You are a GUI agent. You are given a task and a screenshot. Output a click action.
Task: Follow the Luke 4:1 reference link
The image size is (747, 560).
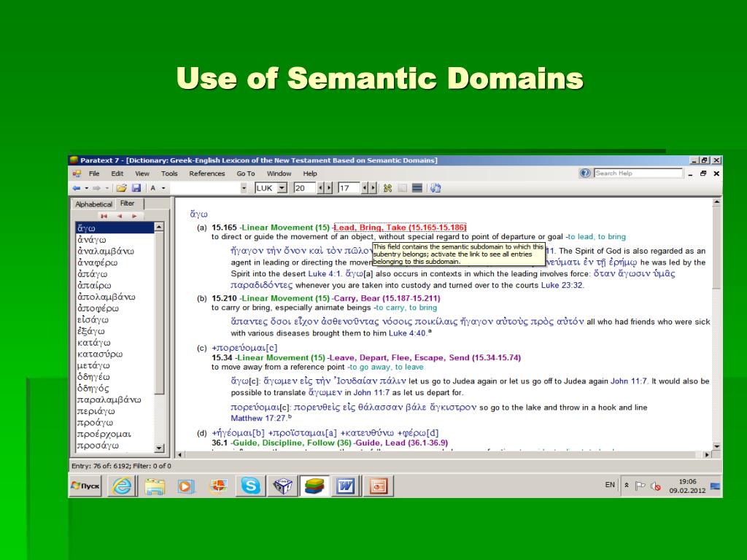tap(325, 274)
